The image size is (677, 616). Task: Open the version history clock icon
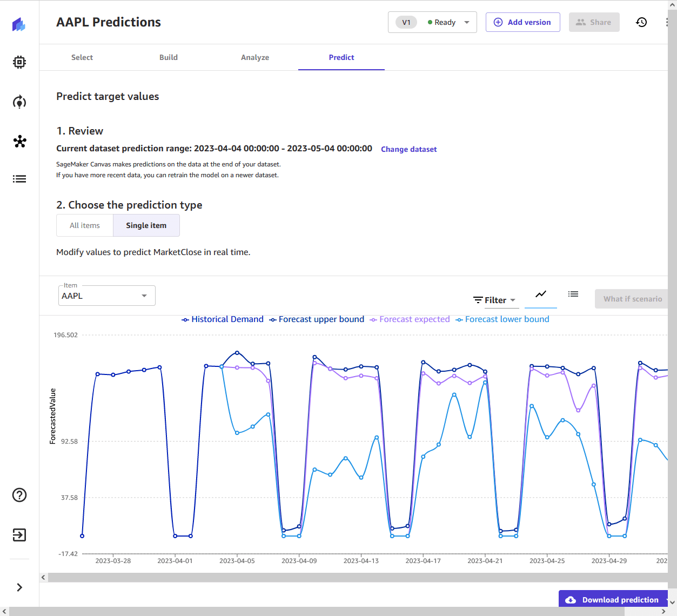[641, 22]
